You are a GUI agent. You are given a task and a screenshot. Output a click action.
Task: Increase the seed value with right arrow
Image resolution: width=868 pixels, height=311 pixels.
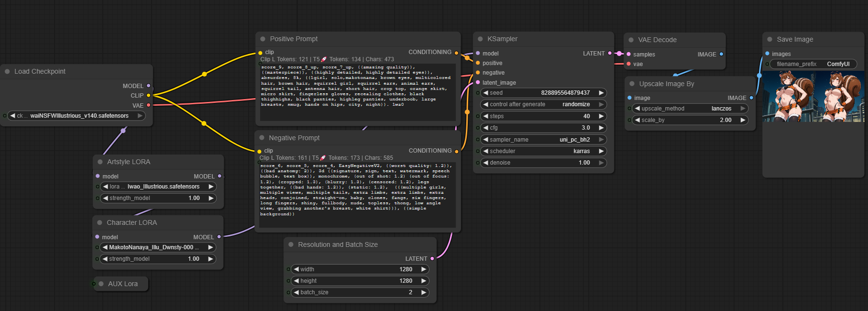601,93
